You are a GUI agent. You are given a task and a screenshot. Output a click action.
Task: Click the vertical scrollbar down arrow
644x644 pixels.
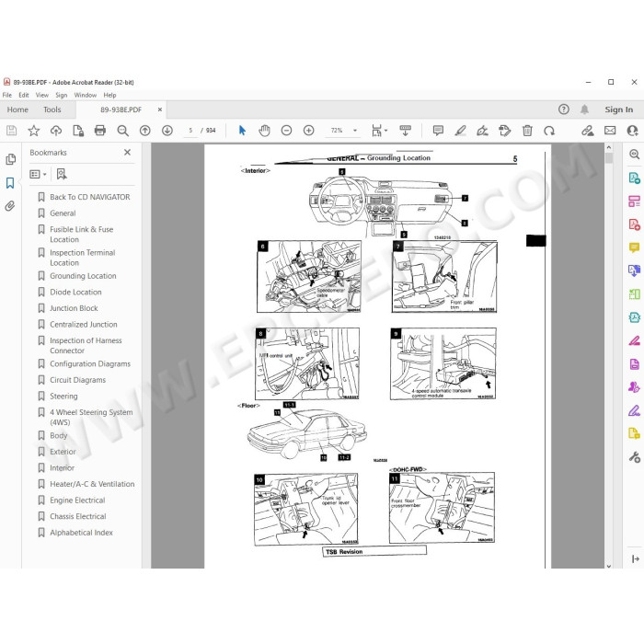point(609,566)
